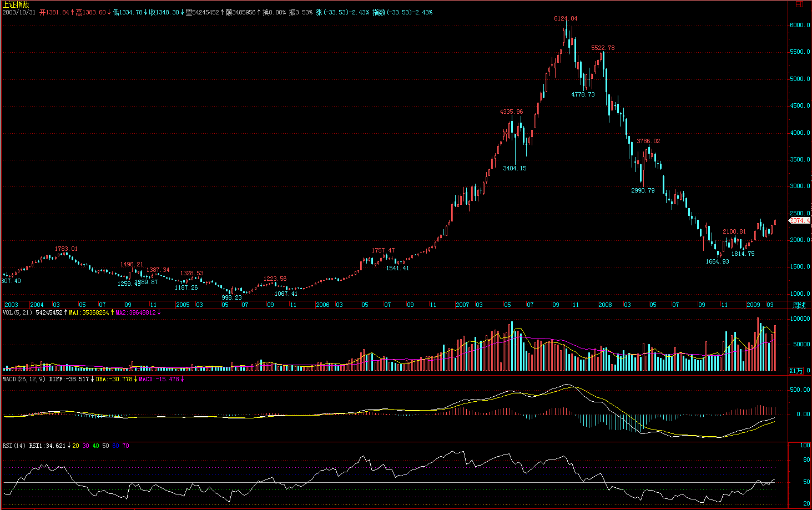The height and width of the screenshot is (510, 812).
Task: Click the 2990.79 low label
Action: coord(643,191)
